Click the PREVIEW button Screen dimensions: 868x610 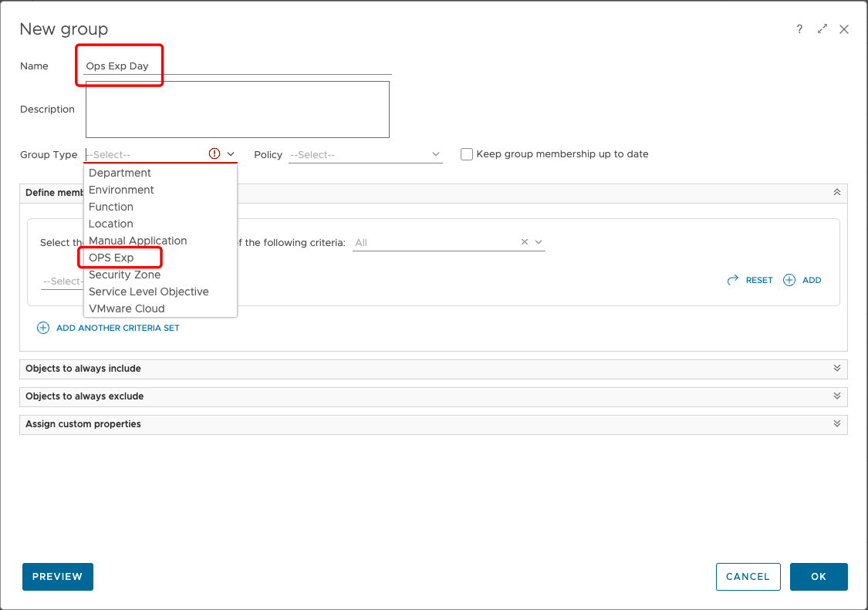(57, 576)
